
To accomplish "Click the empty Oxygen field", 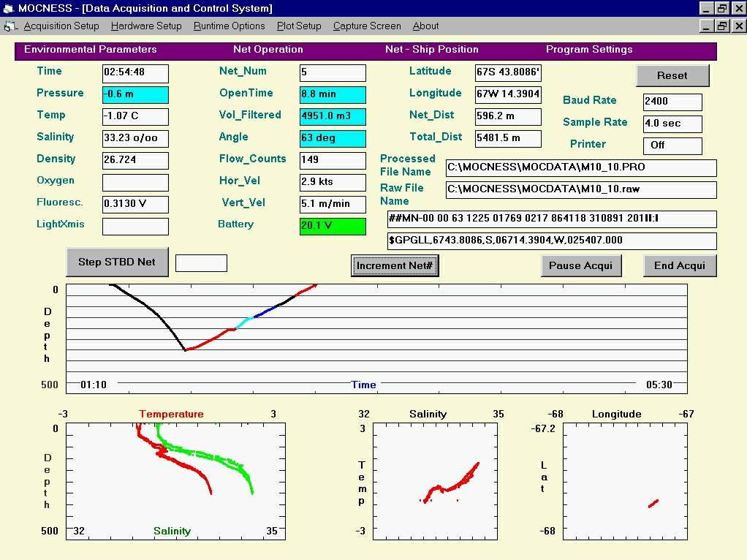I will [x=135, y=183].
